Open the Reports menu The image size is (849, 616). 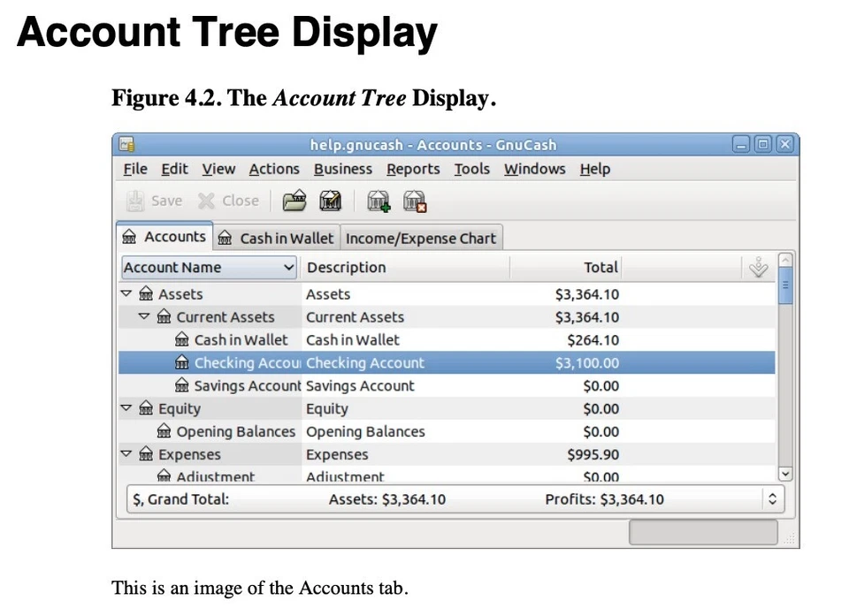[x=413, y=169]
